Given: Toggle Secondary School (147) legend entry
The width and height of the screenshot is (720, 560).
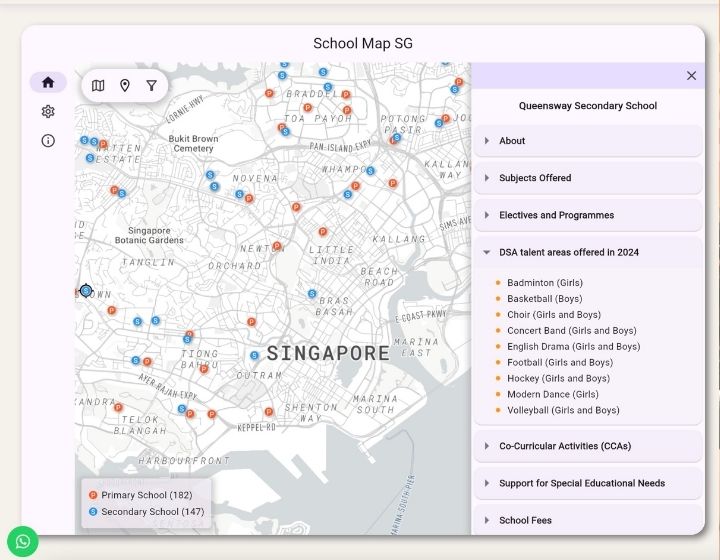Looking at the screenshot, I should coord(146,512).
